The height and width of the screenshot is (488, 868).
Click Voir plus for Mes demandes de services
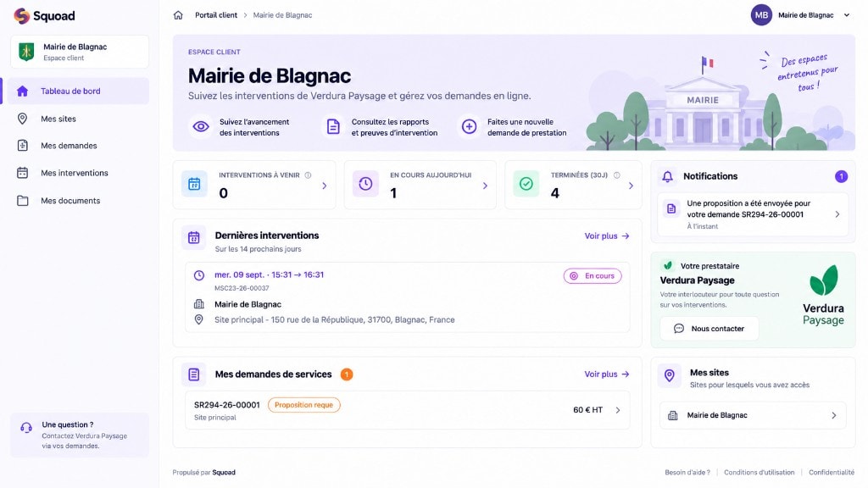(607, 374)
